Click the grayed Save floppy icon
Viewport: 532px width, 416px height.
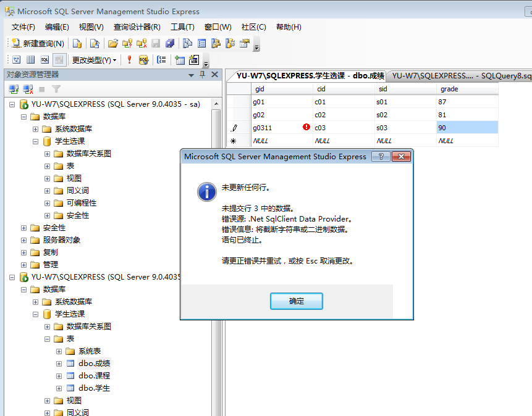[155, 43]
